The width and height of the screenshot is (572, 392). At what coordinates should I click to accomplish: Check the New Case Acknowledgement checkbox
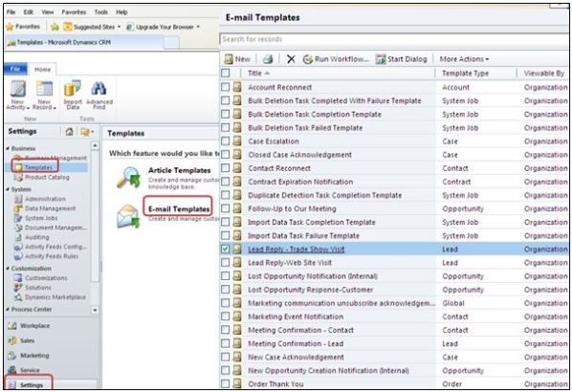coord(226,357)
